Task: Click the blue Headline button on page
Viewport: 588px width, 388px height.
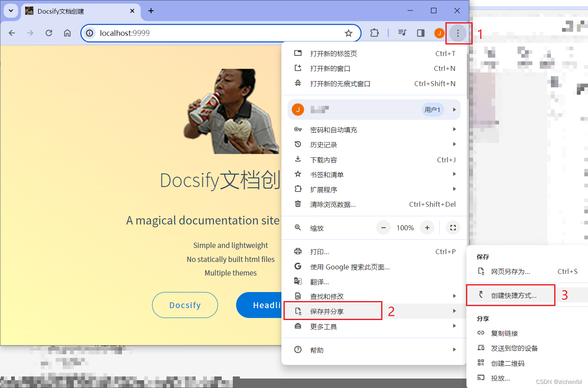Action: 259,305
